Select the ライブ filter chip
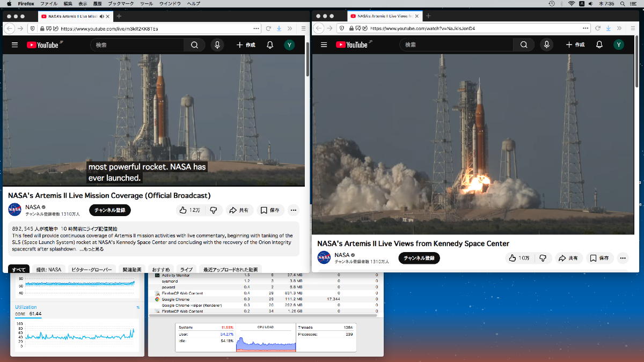Viewport: 644px width, 362px height. (x=186, y=269)
